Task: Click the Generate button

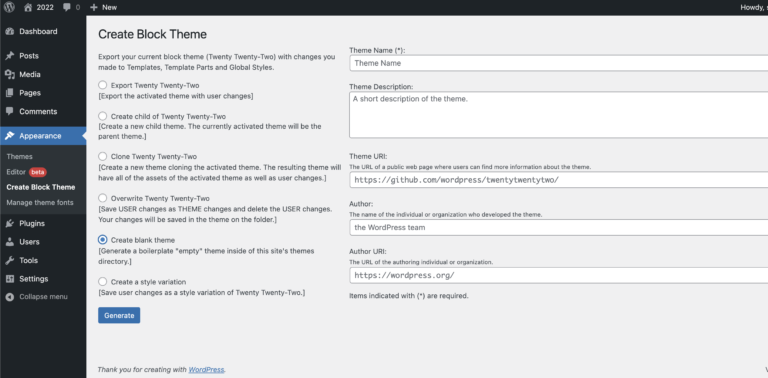Action: [x=119, y=315]
